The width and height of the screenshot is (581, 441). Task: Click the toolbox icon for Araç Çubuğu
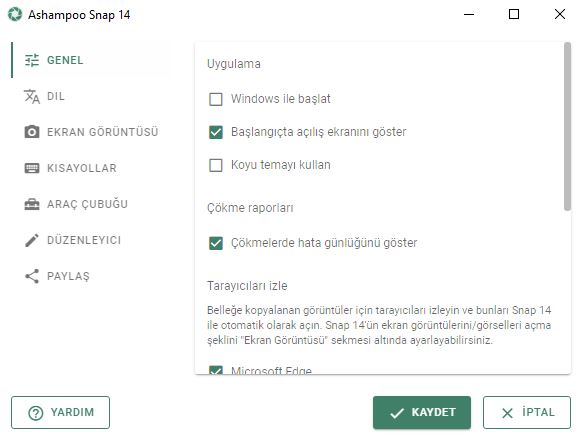32,204
